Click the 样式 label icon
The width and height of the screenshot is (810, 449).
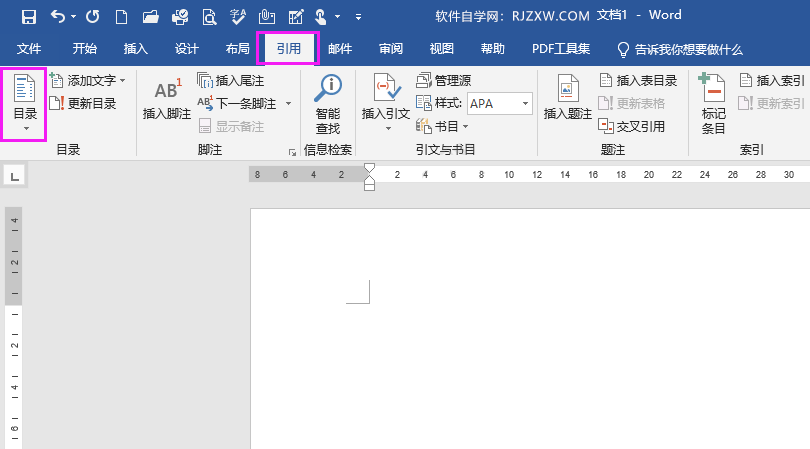[x=424, y=103]
